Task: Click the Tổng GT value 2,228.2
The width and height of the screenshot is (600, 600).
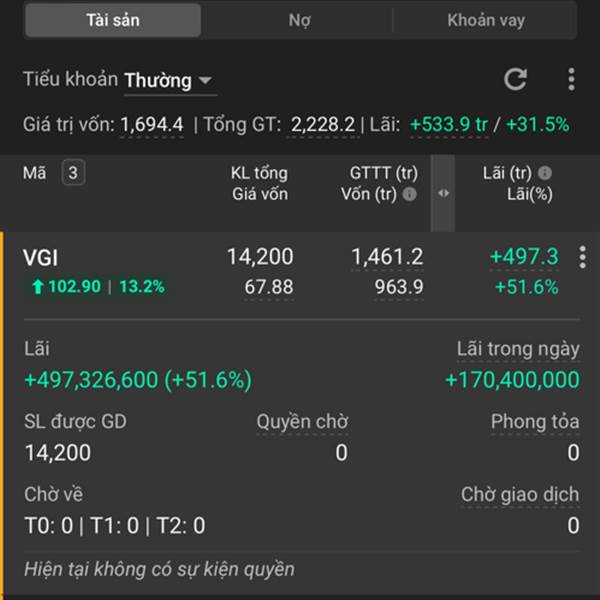Action: (323, 125)
